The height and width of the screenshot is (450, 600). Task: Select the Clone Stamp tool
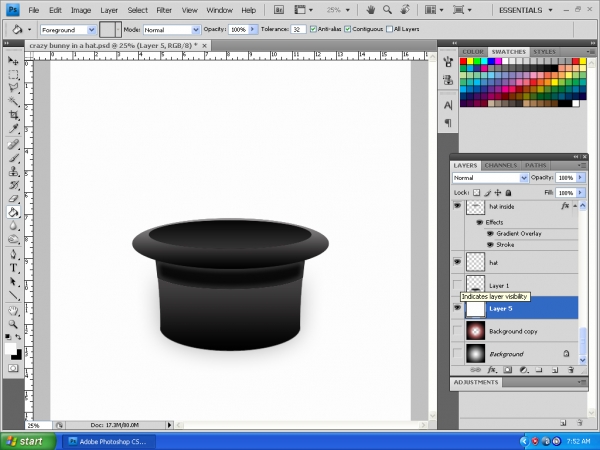pos(13,171)
